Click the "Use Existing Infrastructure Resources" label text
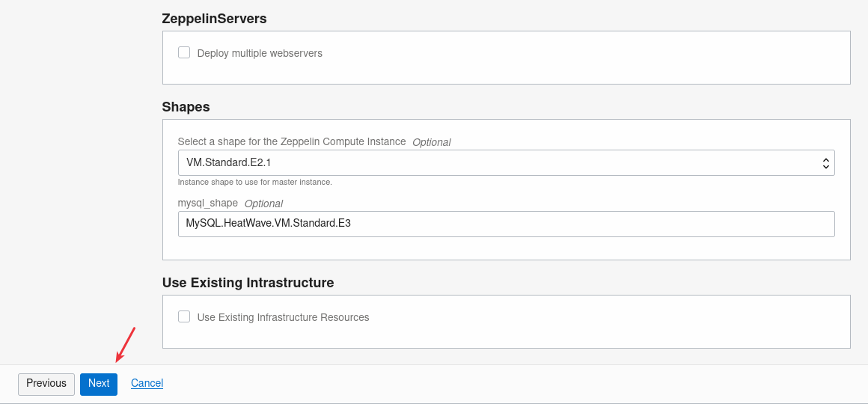The image size is (868, 404). pyautogui.click(x=283, y=317)
